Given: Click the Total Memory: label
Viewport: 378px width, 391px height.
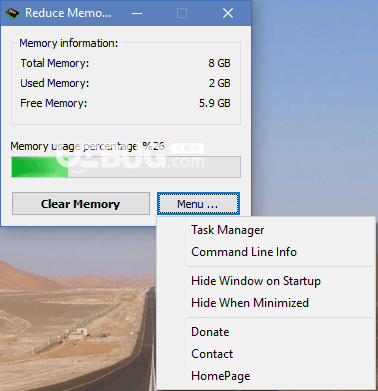Looking at the screenshot, I should [x=55, y=63].
